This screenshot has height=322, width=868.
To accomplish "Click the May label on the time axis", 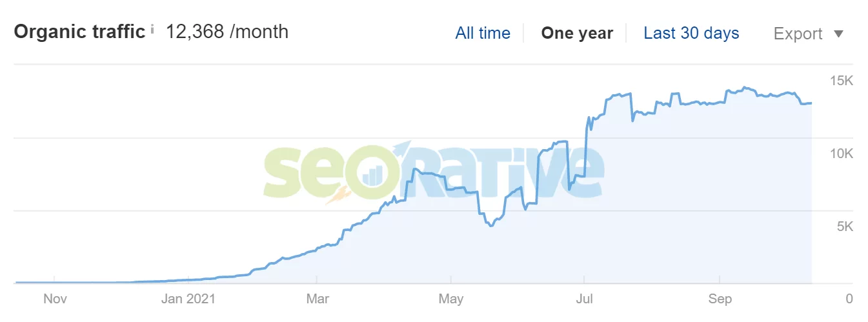I will [x=450, y=299].
